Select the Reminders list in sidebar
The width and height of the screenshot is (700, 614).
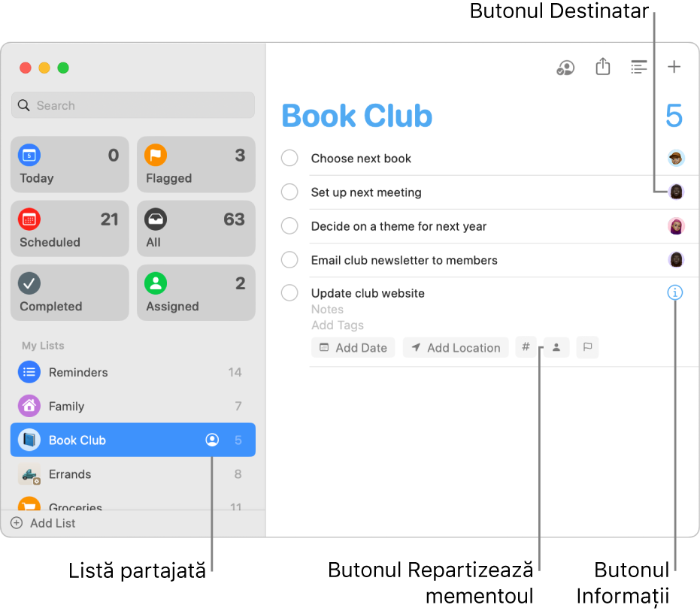coord(133,372)
